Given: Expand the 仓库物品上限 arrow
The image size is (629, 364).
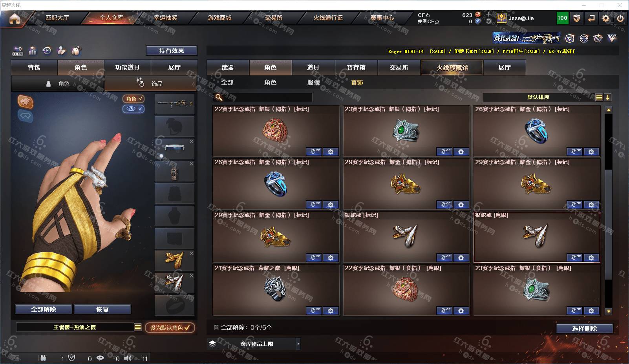Looking at the screenshot, I should [x=298, y=344].
